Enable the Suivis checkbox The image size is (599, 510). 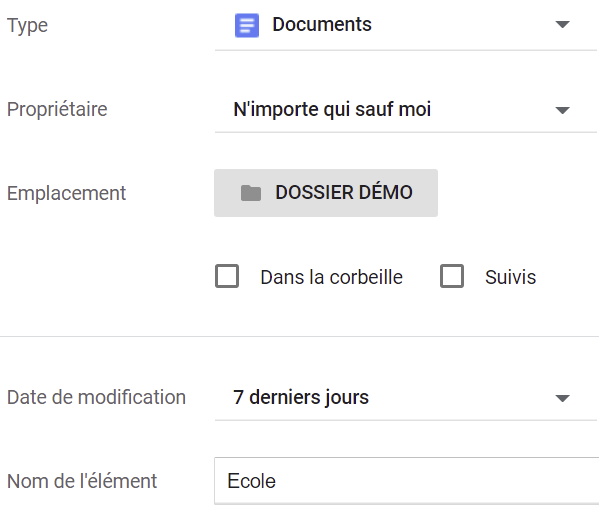point(452,276)
